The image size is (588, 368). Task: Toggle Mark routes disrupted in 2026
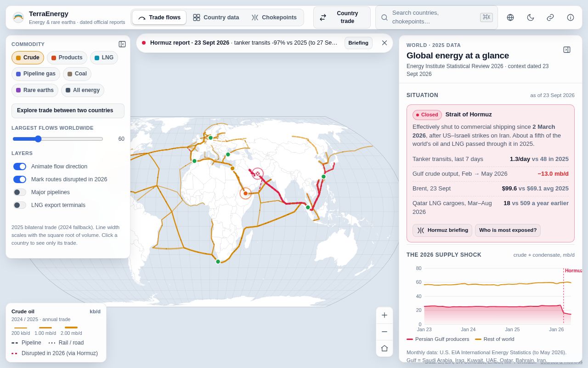[20, 179]
